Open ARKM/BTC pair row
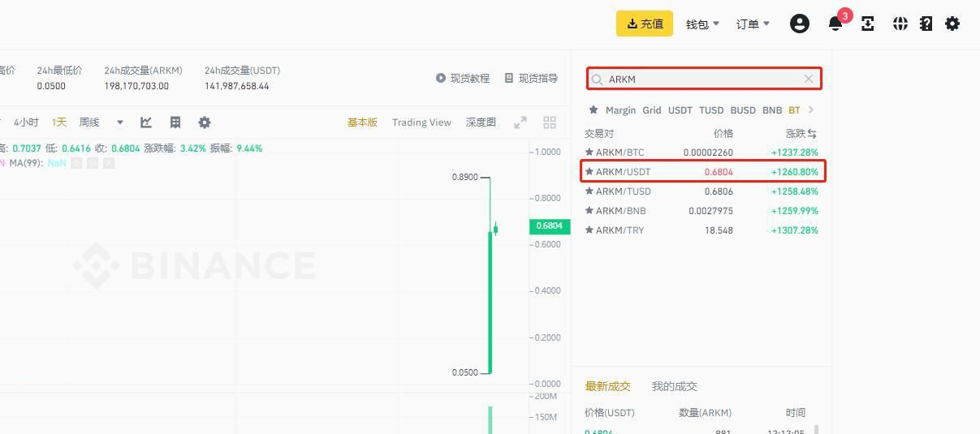The width and height of the screenshot is (980, 434). 702,152
